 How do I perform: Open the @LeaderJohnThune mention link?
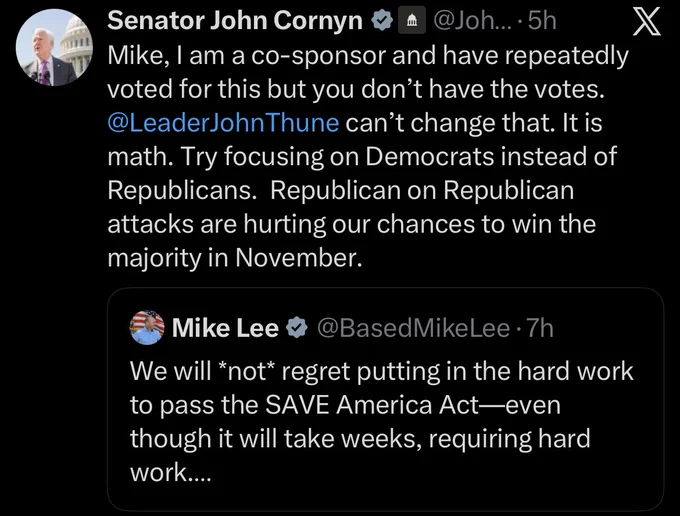pos(223,123)
